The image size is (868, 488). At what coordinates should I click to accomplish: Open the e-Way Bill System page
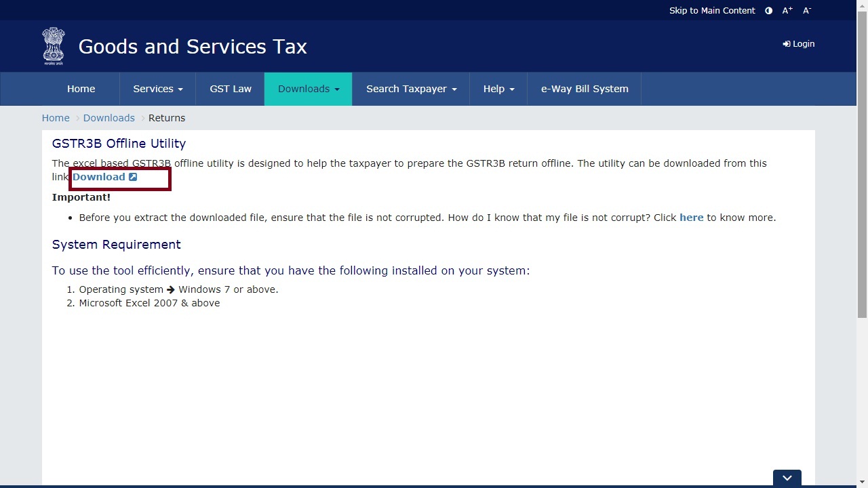coord(584,89)
